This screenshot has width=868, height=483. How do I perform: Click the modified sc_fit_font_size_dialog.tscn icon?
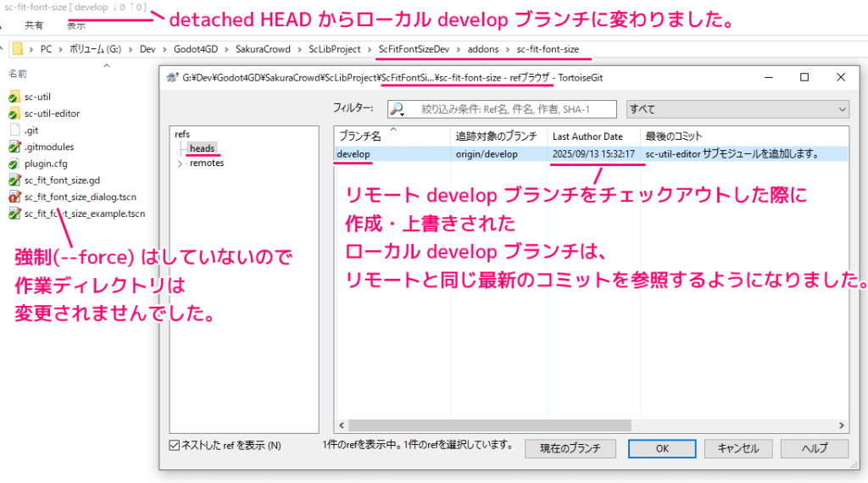[x=14, y=197]
